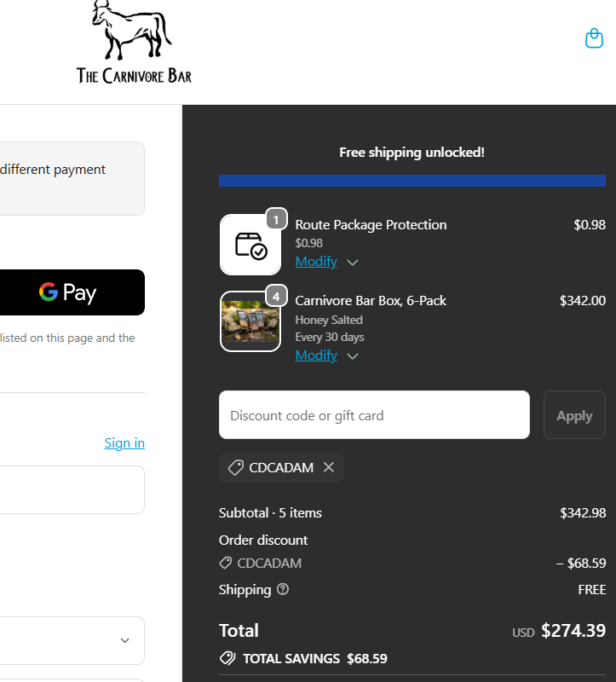Click the Route Package Protection icon
The image size is (616, 682).
pos(250,245)
